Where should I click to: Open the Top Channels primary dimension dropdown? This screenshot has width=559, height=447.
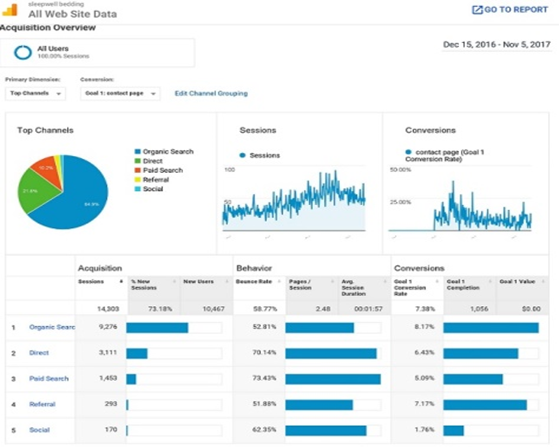click(35, 93)
